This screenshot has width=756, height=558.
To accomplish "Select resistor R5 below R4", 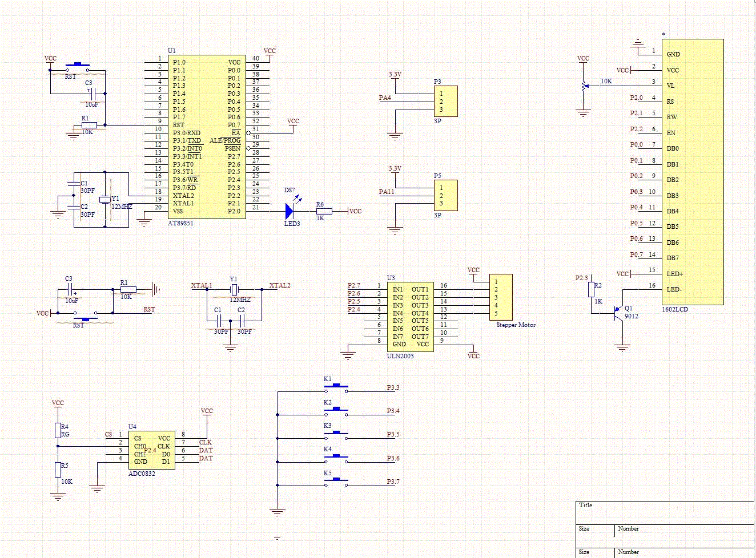I will tap(58, 470).
